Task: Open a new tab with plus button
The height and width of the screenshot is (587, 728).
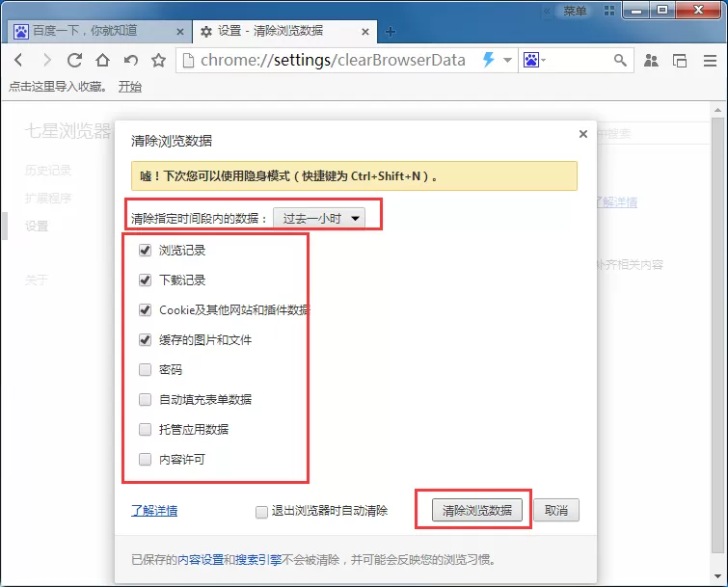Action: tap(390, 32)
